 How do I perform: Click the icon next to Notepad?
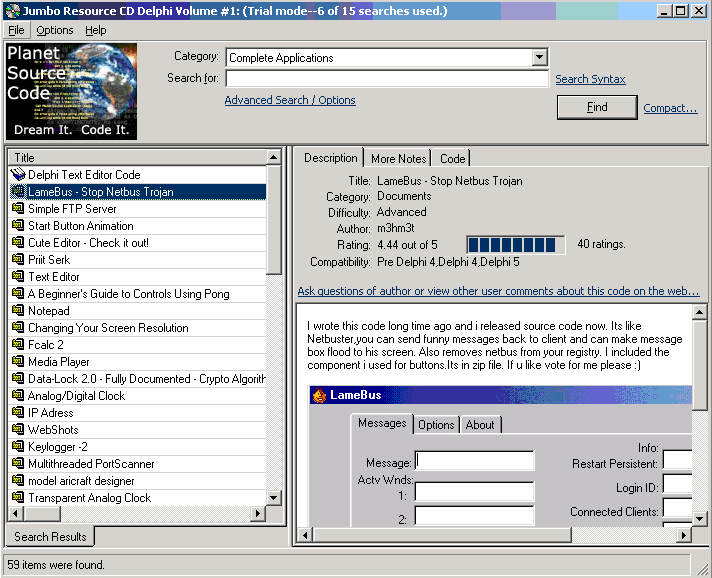[18, 311]
